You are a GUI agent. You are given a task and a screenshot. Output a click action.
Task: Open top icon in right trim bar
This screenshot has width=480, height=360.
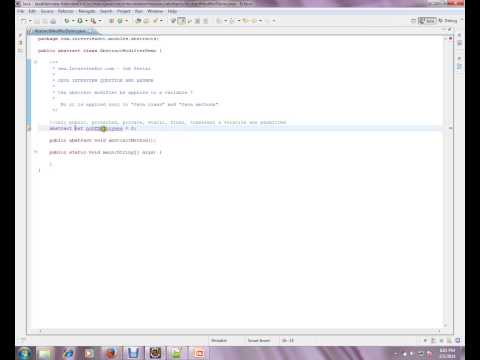click(x=459, y=35)
